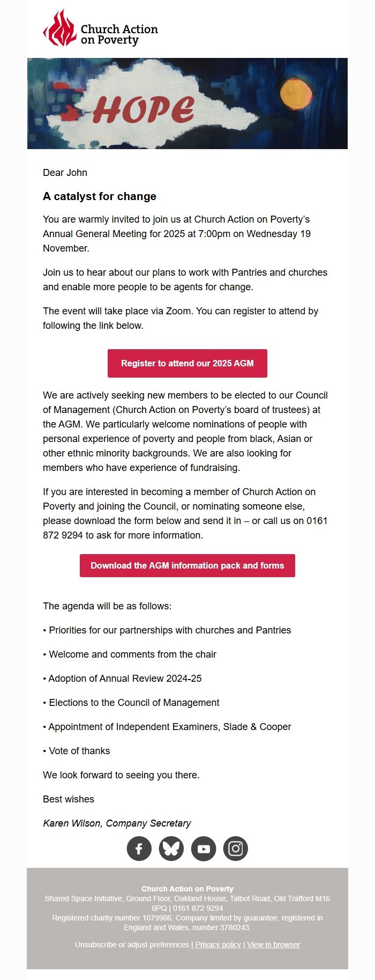
Task: Click Register to attend our 2025 AGM
Action: 187,363
